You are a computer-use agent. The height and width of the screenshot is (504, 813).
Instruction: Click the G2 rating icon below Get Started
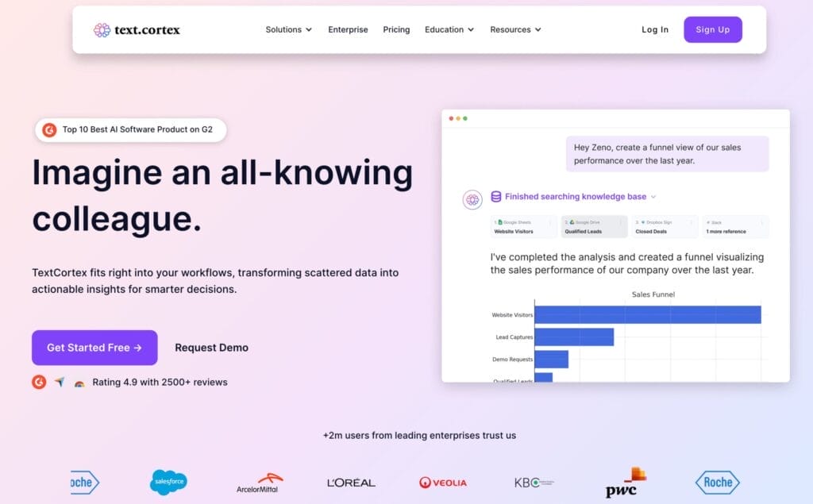tap(39, 382)
